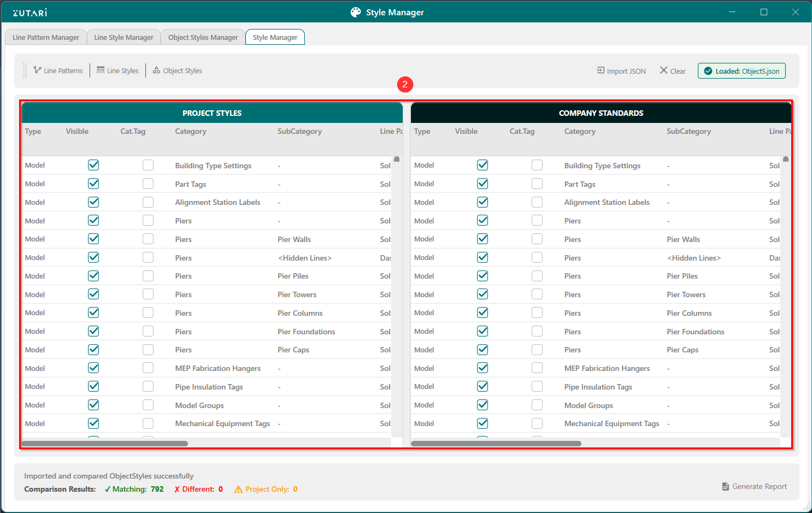Click the Generate Report document icon

click(725, 486)
